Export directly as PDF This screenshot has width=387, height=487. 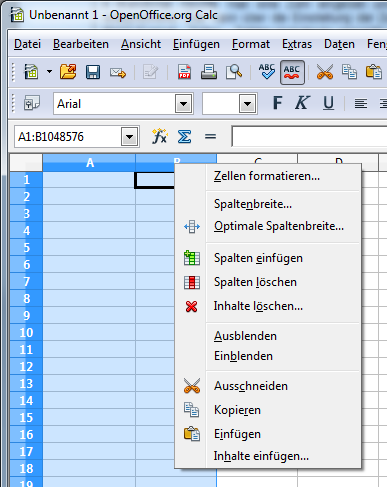tap(184, 72)
